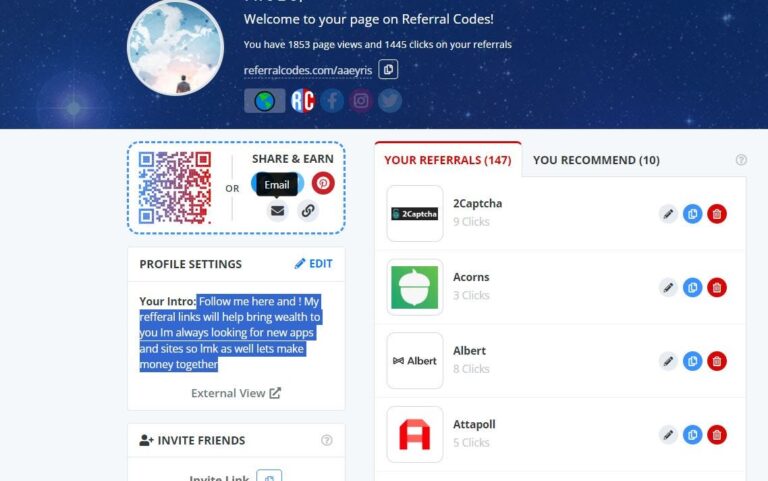Copy share link chain icon
The image size is (768, 481).
click(x=308, y=211)
